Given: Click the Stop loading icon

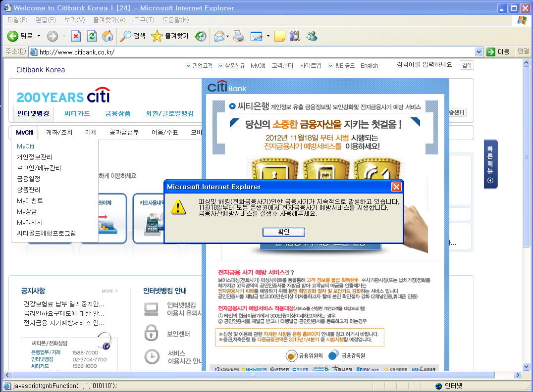Looking at the screenshot, I should coord(76,36).
